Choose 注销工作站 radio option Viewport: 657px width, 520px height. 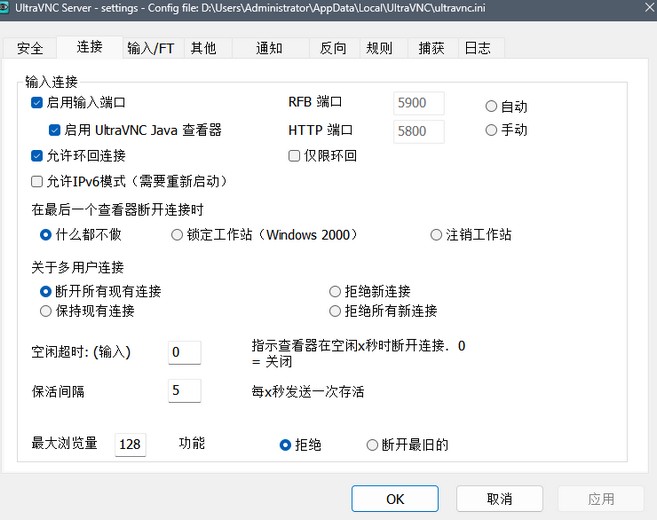pyautogui.click(x=436, y=235)
